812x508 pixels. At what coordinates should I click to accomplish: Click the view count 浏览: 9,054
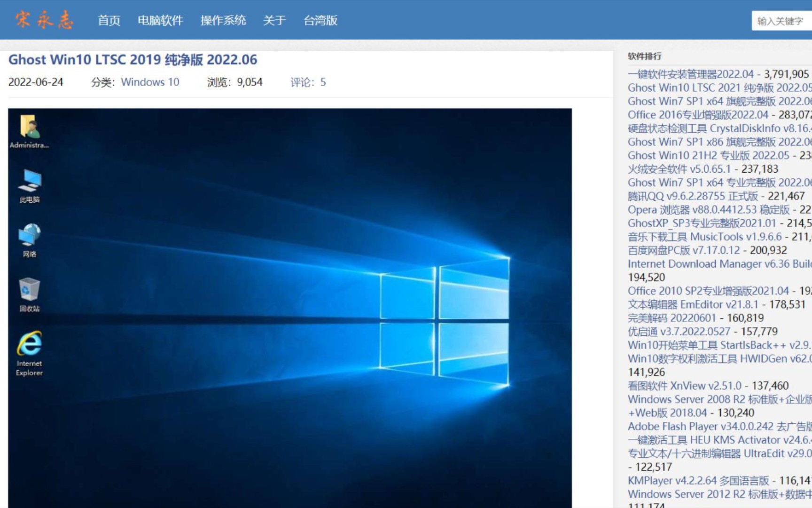[235, 82]
